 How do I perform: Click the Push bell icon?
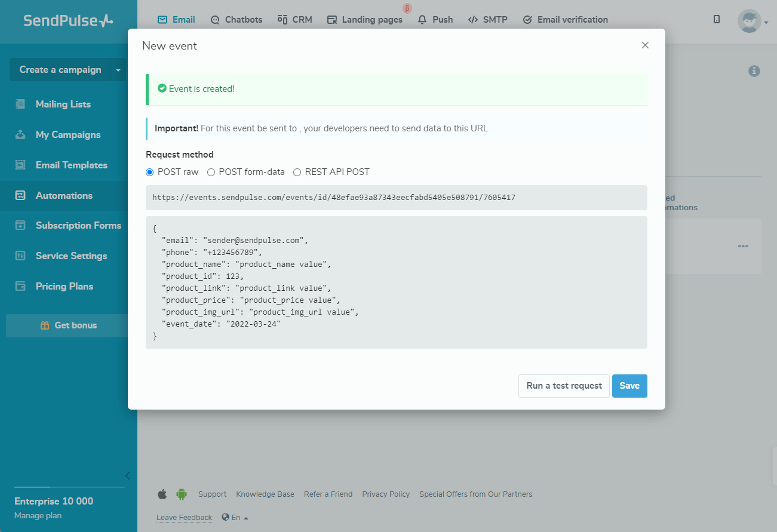tap(423, 20)
